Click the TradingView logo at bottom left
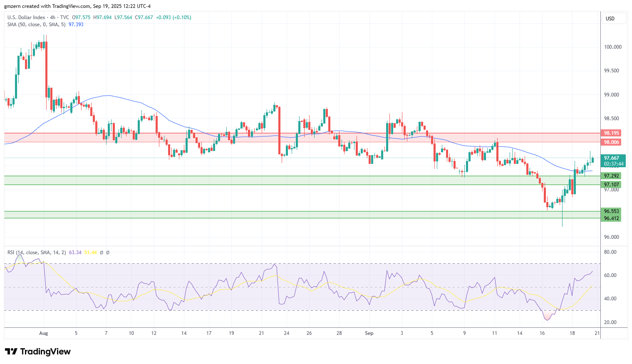Screen dimensions: 632x364 pyautogui.click(x=38, y=352)
